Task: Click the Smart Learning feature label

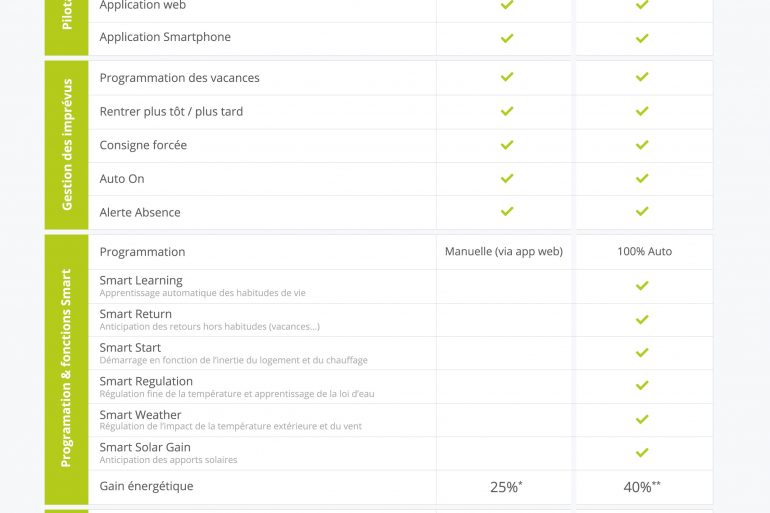Action: 141,280
